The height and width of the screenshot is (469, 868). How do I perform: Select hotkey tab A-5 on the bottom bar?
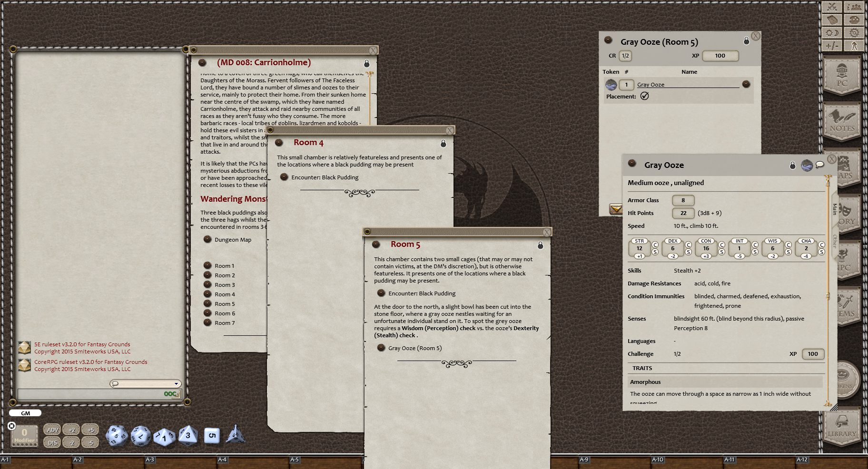(x=294, y=460)
